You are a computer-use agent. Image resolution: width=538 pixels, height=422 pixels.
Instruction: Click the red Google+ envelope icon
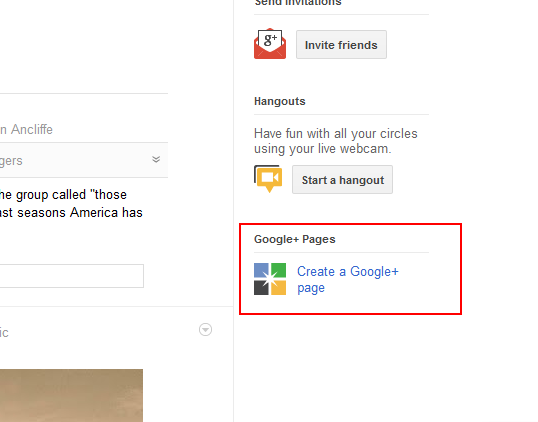pyautogui.click(x=270, y=44)
